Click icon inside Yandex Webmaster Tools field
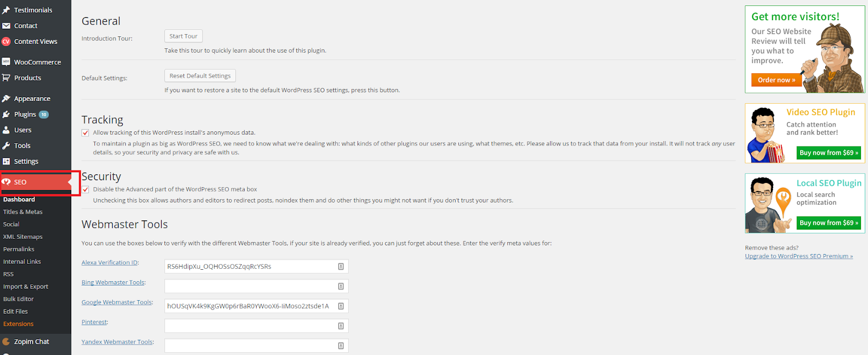 click(x=341, y=346)
